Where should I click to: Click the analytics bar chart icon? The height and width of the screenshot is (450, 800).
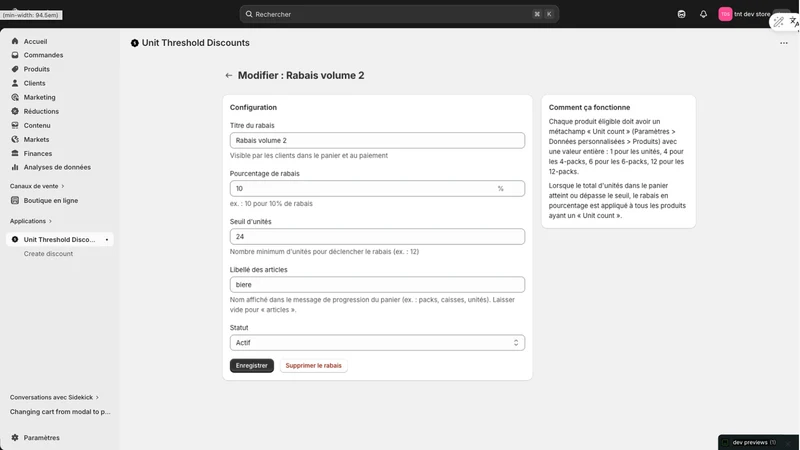click(x=15, y=167)
